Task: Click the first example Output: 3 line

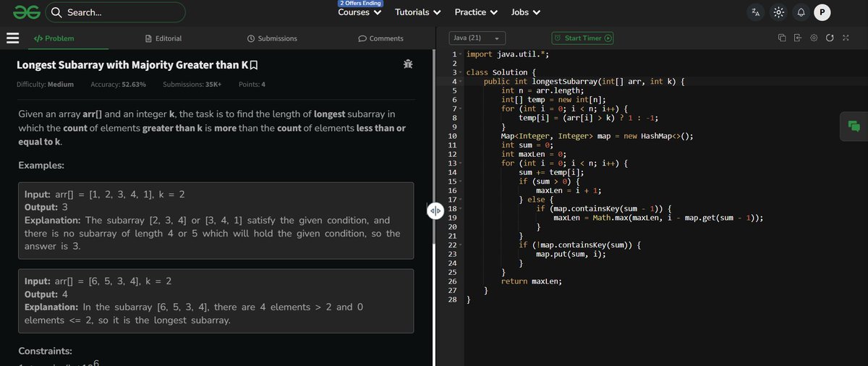Action: [x=48, y=208]
